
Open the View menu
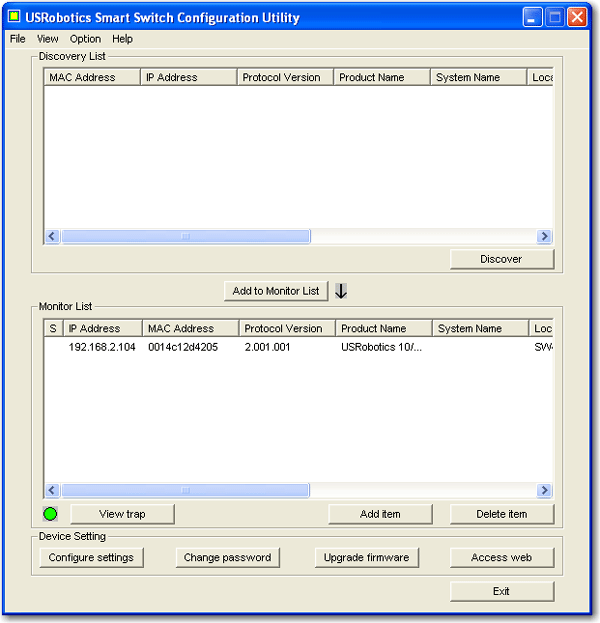pyautogui.click(x=48, y=39)
